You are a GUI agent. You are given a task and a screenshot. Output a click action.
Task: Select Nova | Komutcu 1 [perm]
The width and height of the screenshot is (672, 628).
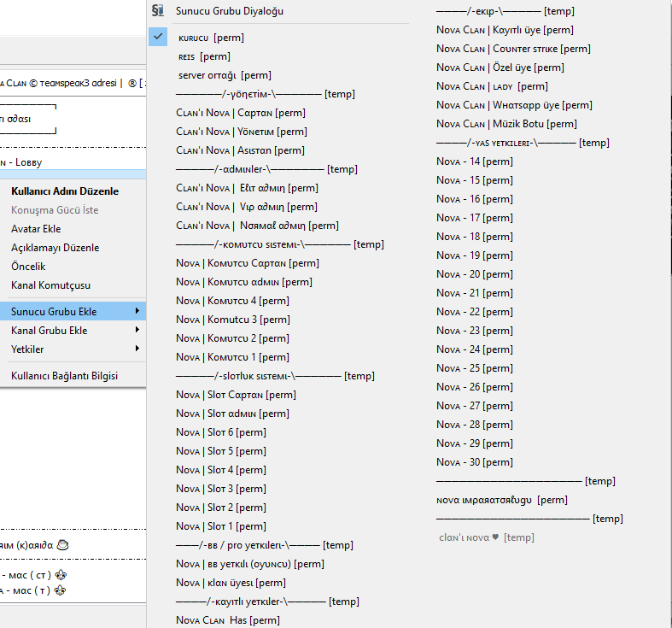[232, 357]
